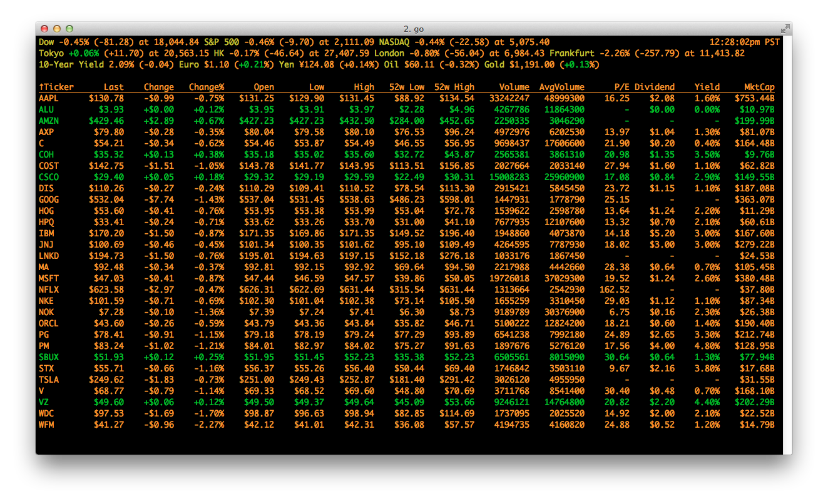Click the DIS ticker symbol
828x504 pixels.
(x=46, y=188)
